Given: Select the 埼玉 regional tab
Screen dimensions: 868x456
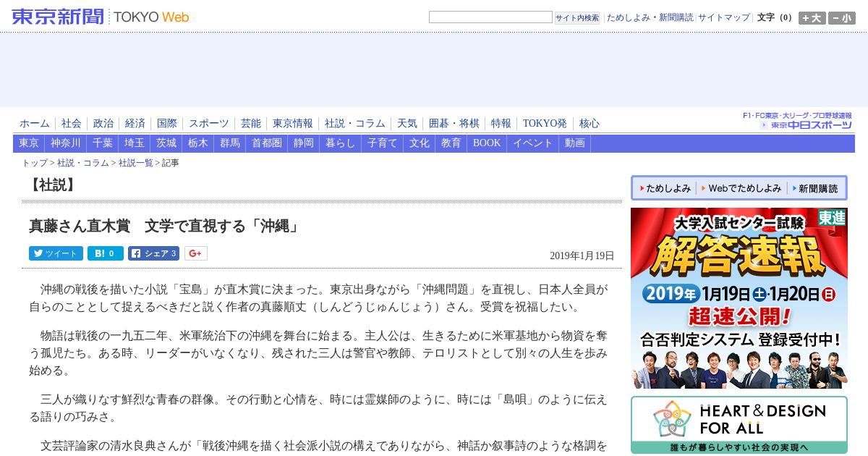Looking at the screenshot, I should [x=135, y=143].
